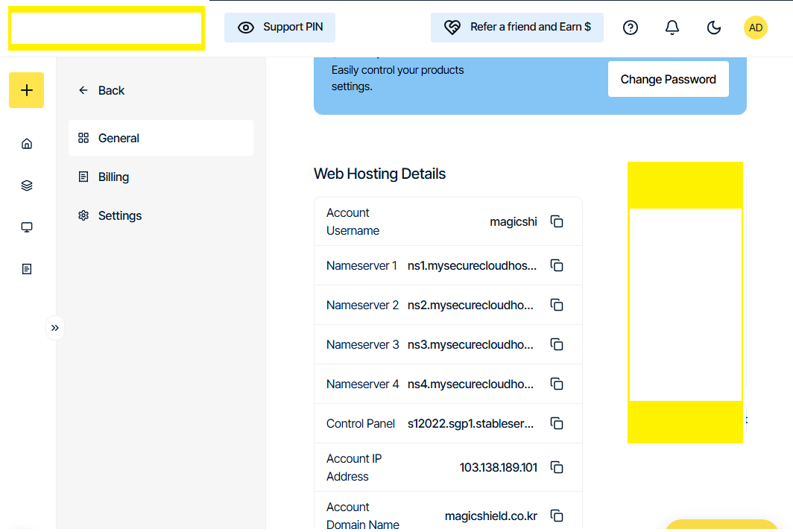Open the Settings section
This screenshot has height=532, width=793.
point(119,215)
